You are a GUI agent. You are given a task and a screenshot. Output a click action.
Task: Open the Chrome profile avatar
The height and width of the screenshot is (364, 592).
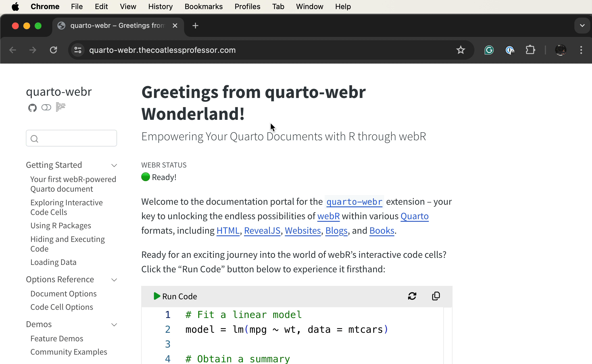[560, 50]
